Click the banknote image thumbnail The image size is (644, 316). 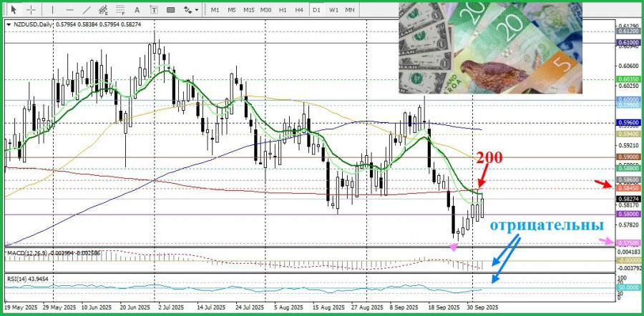(x=490, y=47)
